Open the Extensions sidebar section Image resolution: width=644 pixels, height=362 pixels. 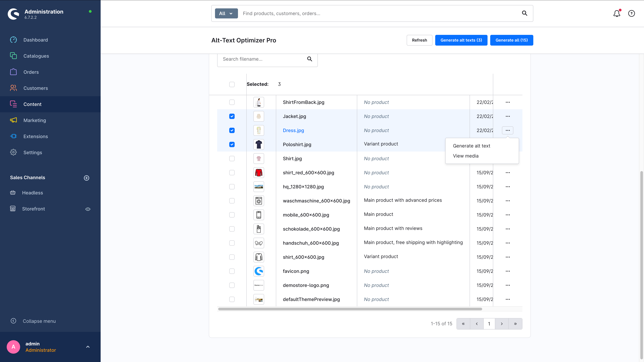click(36, 136)
